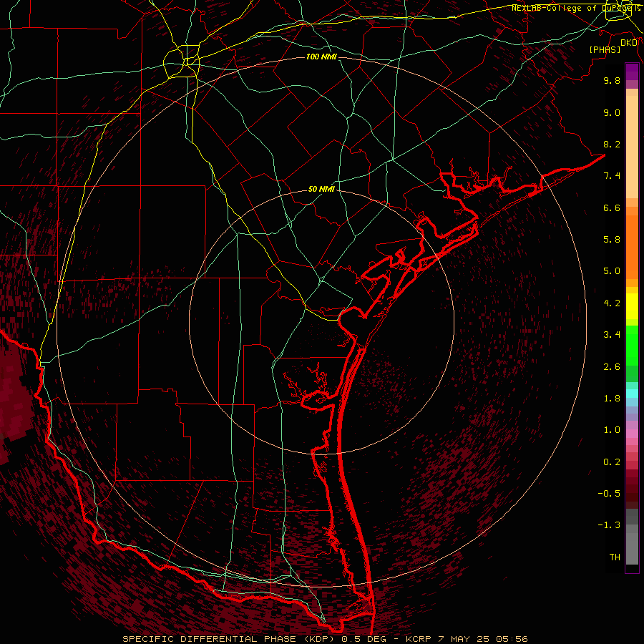
Task: Pick the yellow segment of the color bar
Action: tap(632, 306)
